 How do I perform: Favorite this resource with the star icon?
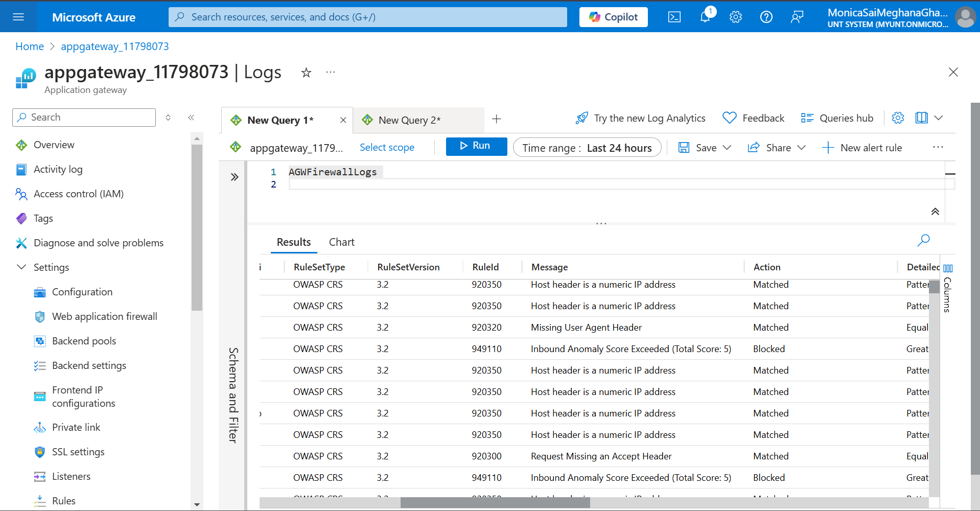(306, 73)
